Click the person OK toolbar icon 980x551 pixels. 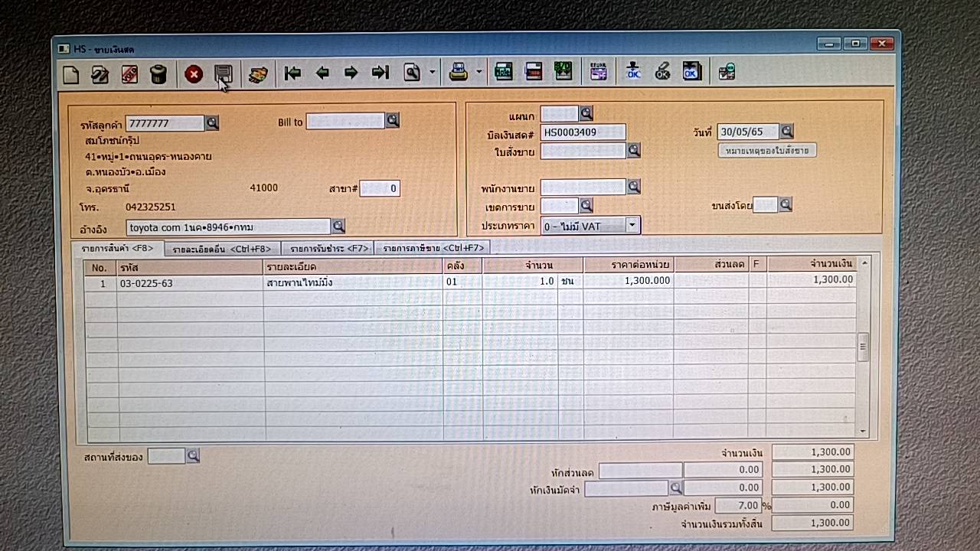633,72
